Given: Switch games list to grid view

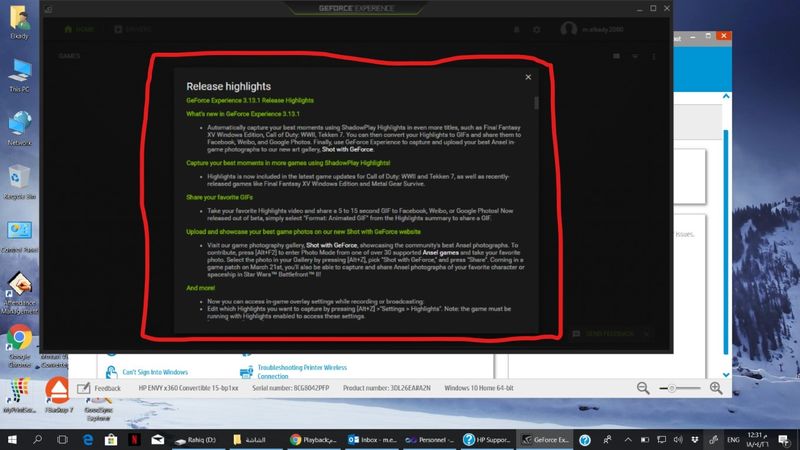Looking at the screenshot, I should click(x=616, y=56).
